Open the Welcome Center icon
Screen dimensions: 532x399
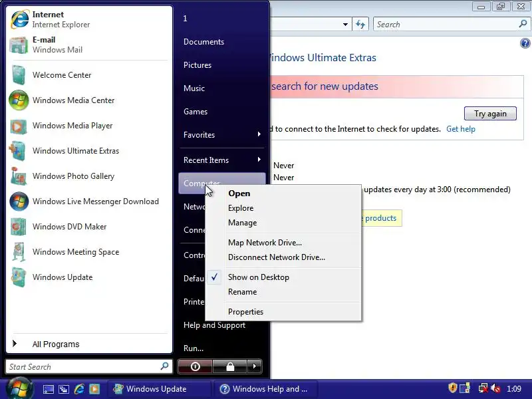point(19,75)
